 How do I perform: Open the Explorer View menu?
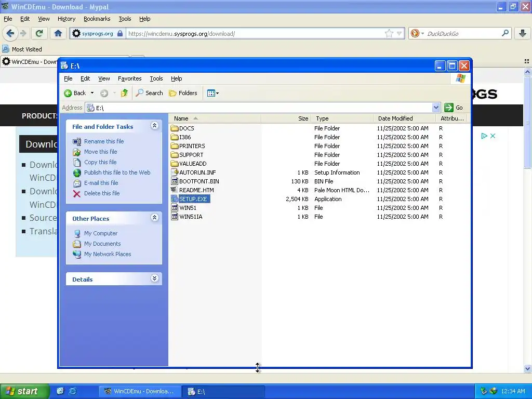pyautogui.click(x=104, y=78)
